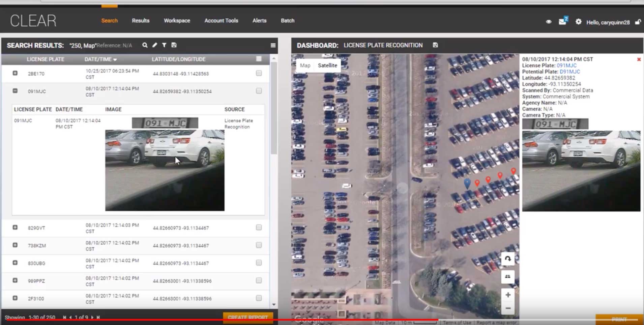
Task: Click the search magnifier icon in Search Results header
Action: 145,45
